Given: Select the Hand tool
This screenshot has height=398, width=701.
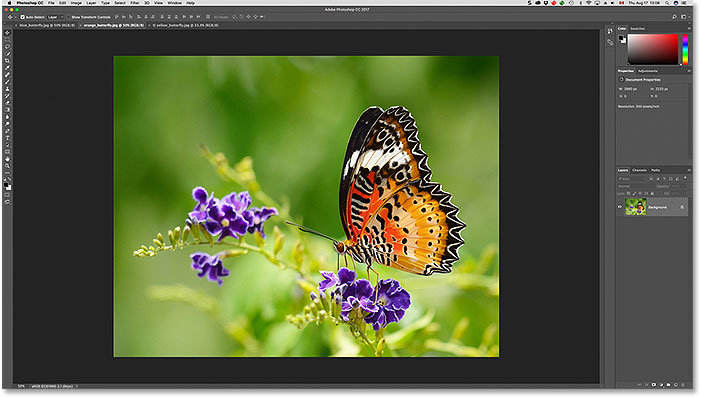Looking at the screenshot, I should tap(7, 159).
